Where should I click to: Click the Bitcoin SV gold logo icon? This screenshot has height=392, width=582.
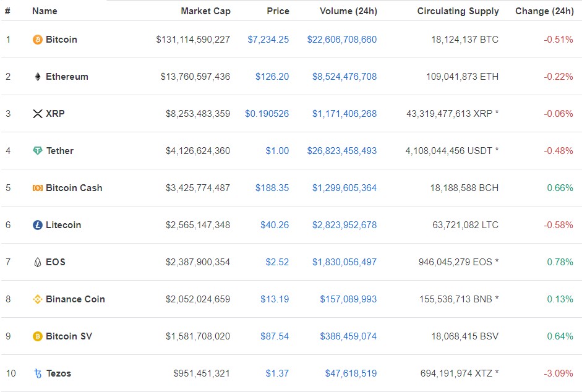[x=38, y=336]
